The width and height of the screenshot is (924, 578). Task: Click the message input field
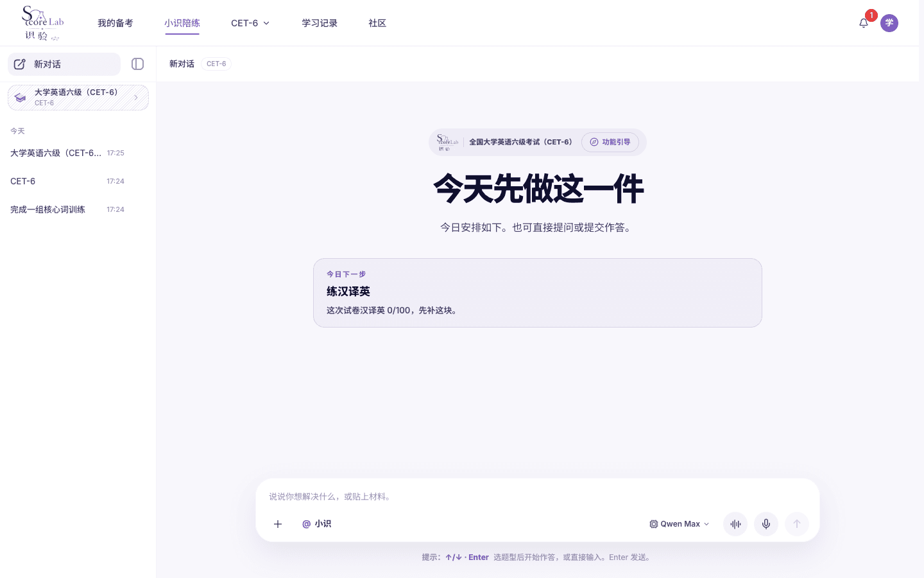pos(538,496)
